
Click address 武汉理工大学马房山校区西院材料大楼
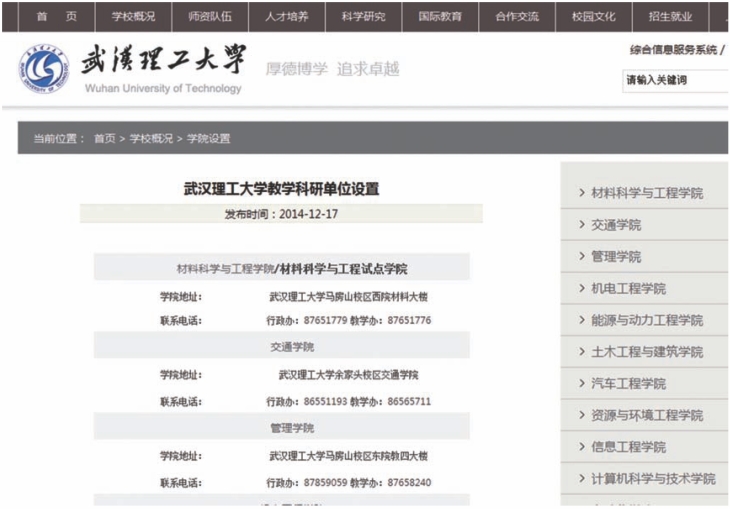pyautogui.click(x=348, y=297)
